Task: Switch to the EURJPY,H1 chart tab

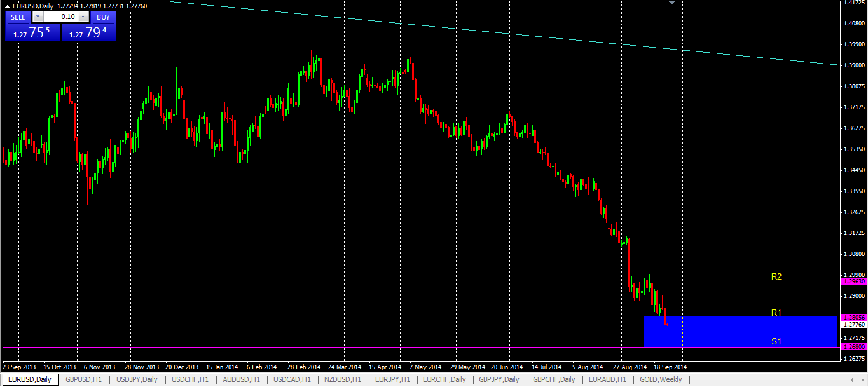Action: 393,379
